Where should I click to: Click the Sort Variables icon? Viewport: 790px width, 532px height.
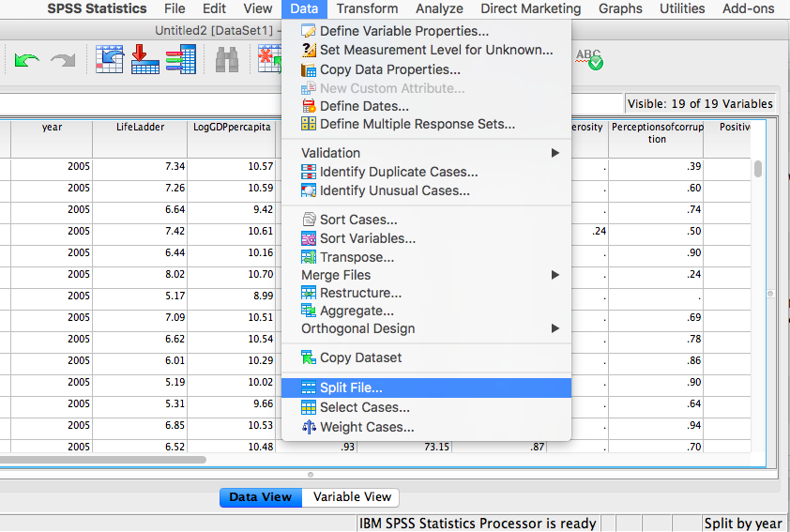click(x=309, y=238)
